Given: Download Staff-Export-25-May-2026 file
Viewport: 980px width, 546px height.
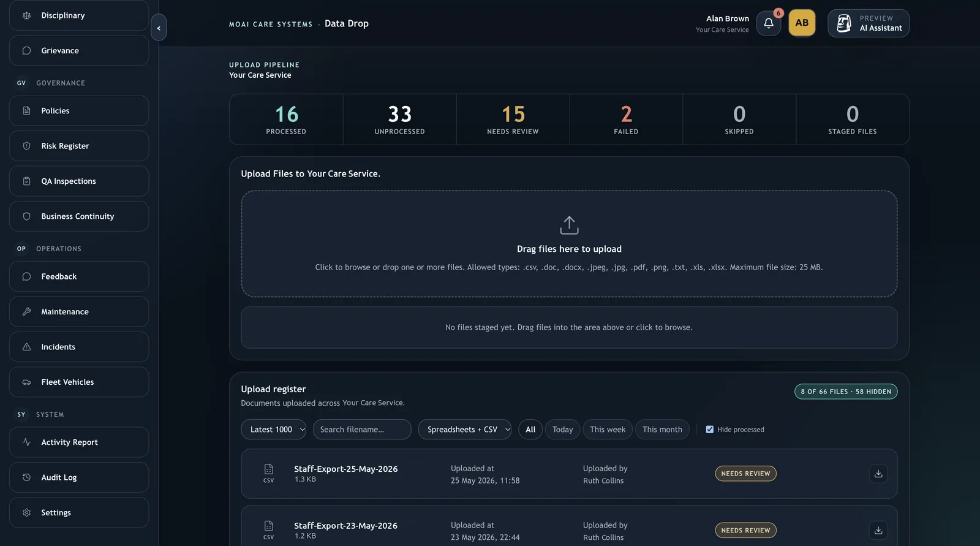Looking at the screenshot, I should coord(878,474).
